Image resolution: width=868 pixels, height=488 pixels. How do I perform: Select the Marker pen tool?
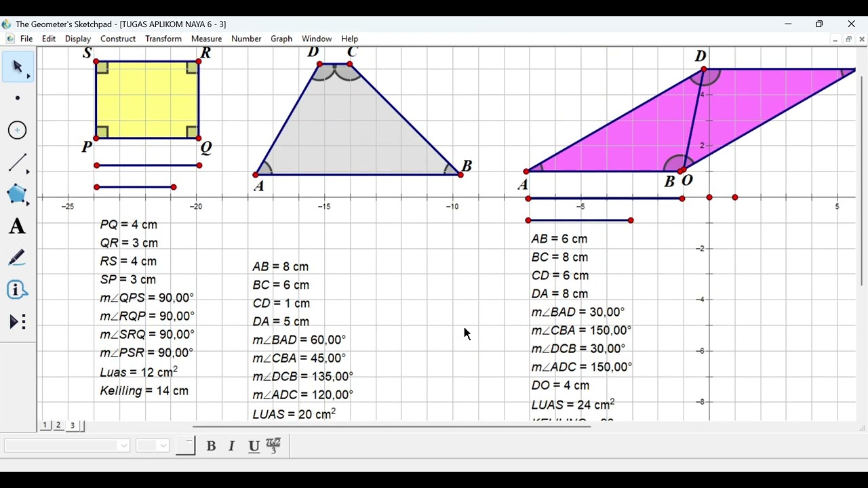18,258
